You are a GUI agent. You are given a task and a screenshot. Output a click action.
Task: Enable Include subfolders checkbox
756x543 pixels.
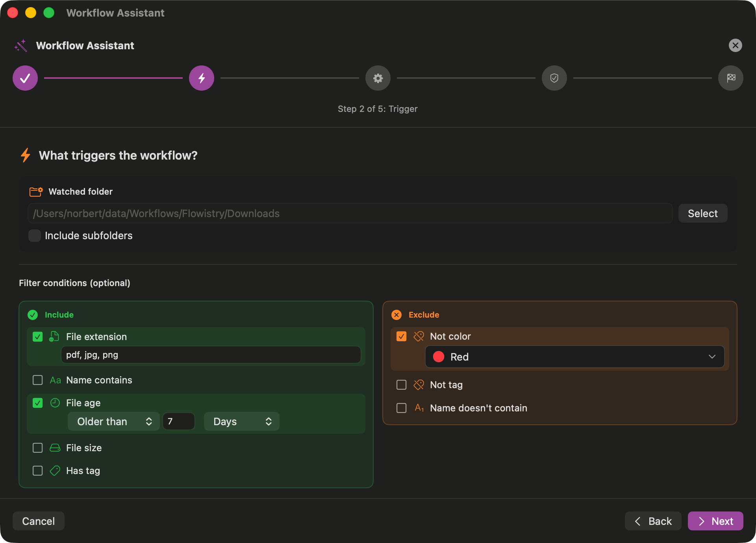pos(35,236)
